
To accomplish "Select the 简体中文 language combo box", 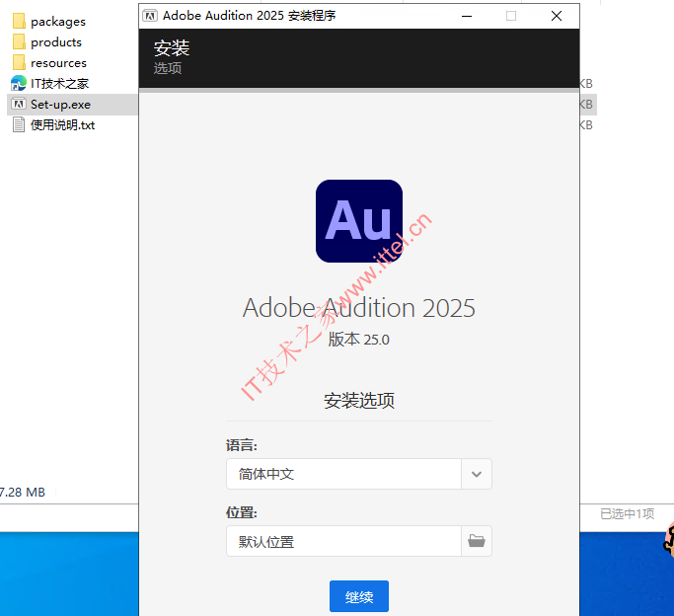I will (359, 474).
